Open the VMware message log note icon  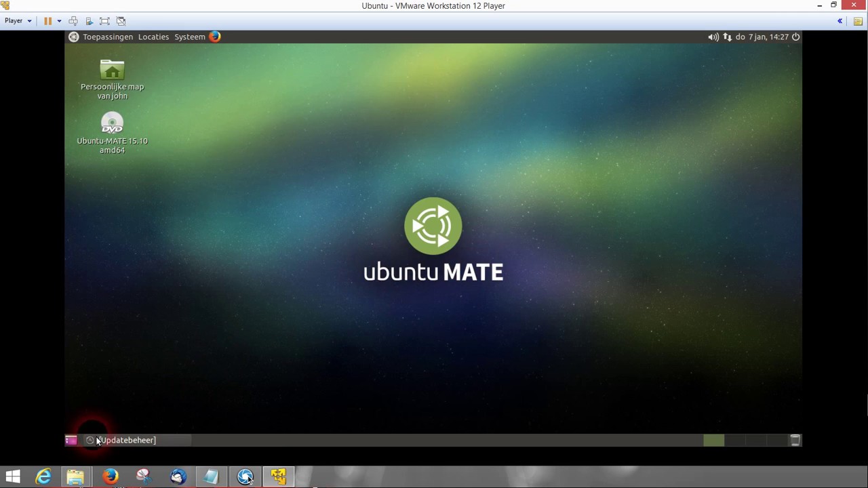pos(858,21)
